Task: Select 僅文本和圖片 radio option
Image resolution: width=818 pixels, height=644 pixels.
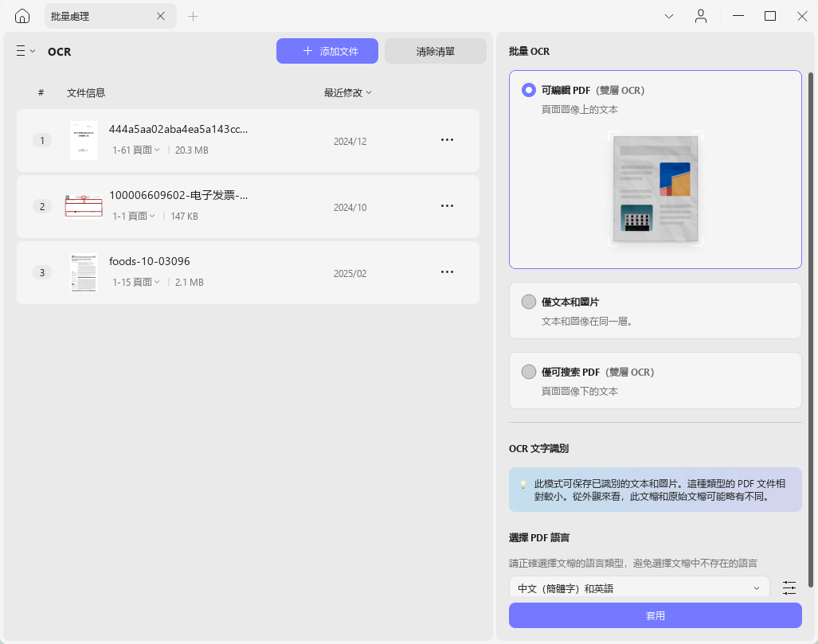Action: tap(528, 302)
